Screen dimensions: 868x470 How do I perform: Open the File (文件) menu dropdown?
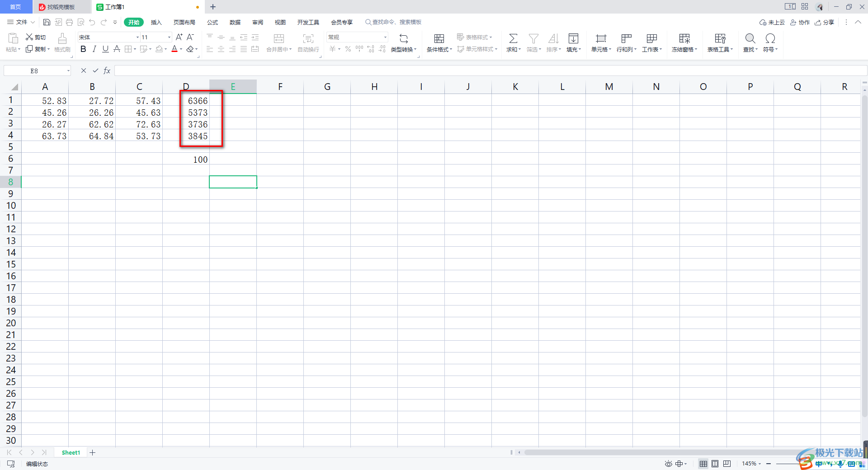[x=21, y=22]
